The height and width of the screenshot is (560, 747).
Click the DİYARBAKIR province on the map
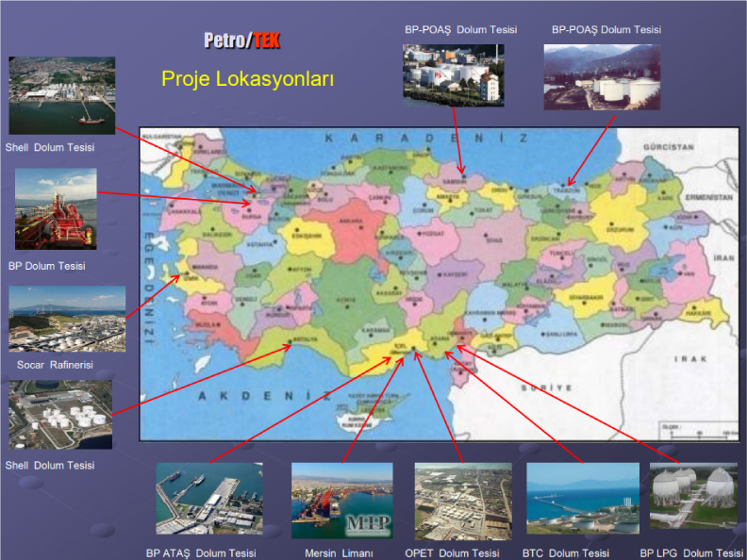tap(587, 296)
